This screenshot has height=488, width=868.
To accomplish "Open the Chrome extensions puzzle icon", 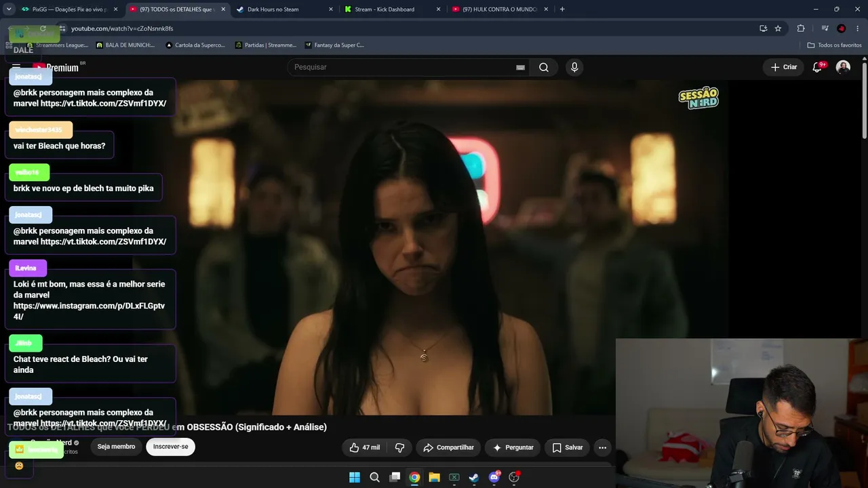I will (x=801, y=28).
